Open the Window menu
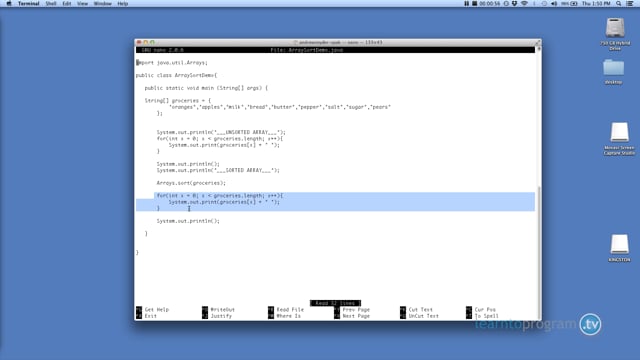This screenshot has height=360, width=640. point(102,4)
